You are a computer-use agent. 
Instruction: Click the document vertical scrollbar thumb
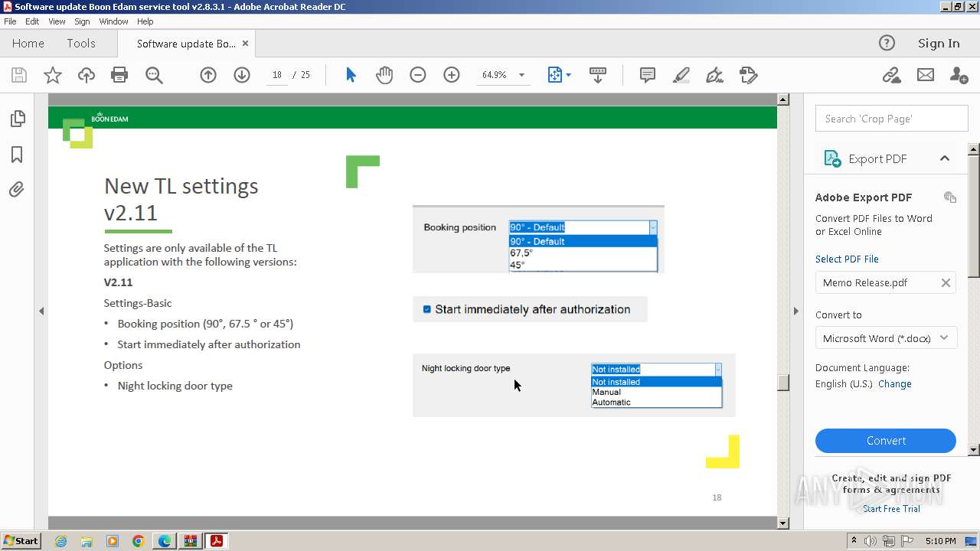pyautogui.click(x=782, y=383)
